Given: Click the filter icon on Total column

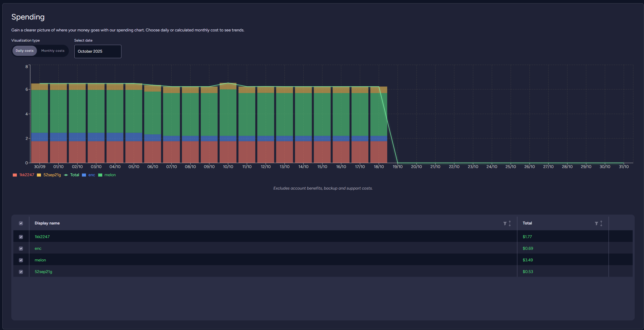Looking at the screenshot, I should coord(596,223).
